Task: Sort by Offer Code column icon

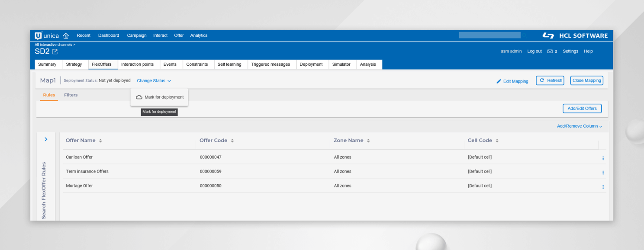Action: (232, 141)
